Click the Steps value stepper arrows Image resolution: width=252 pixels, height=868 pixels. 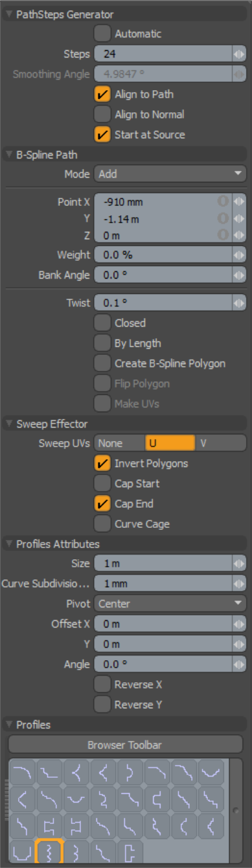(239, 54)
